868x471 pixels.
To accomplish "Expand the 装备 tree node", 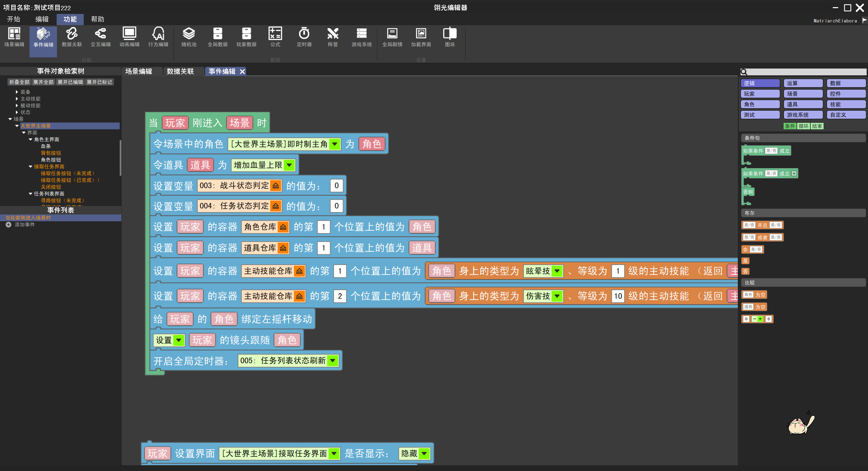I will (x=25, y=92).
